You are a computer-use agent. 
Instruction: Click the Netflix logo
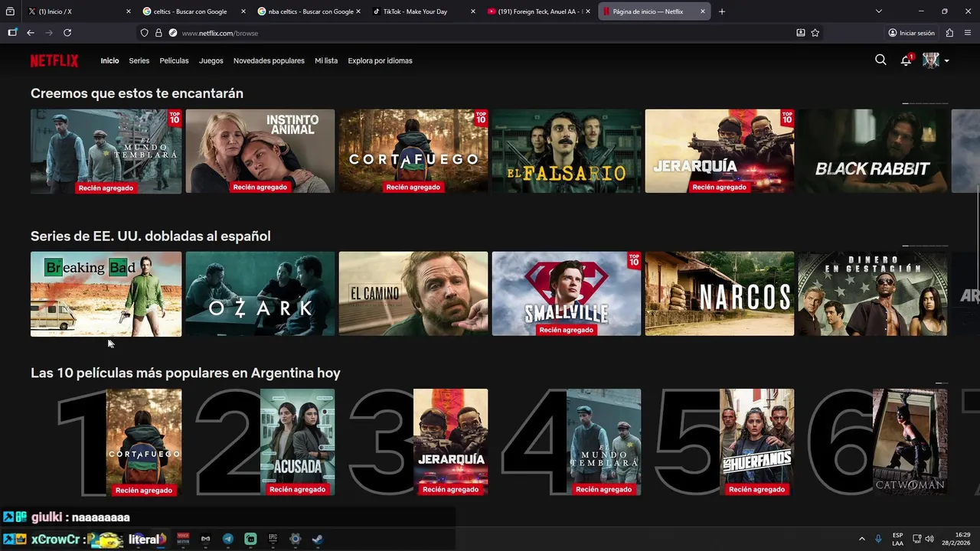pos(54,60)
